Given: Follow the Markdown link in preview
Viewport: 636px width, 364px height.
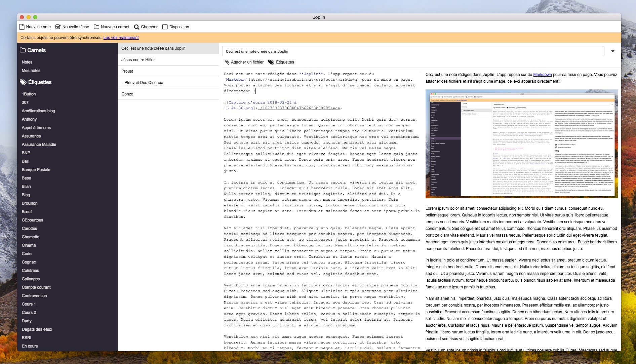Looking at the screenshot, I should coord(542,75).
